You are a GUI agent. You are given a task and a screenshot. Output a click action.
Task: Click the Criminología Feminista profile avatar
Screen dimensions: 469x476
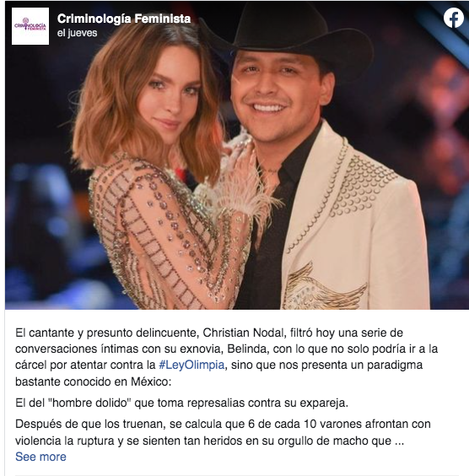(x=30, y=26)
